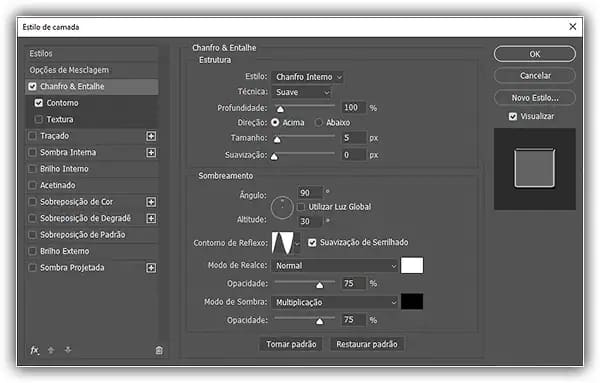Enable the Brilho Externo checkbox

coord(33,251)
